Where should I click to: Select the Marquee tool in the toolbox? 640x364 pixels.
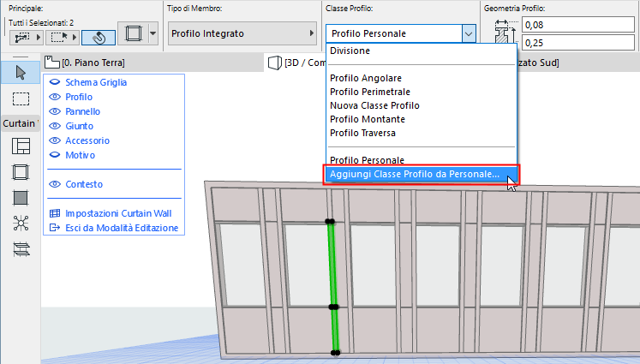coord(21,98)
